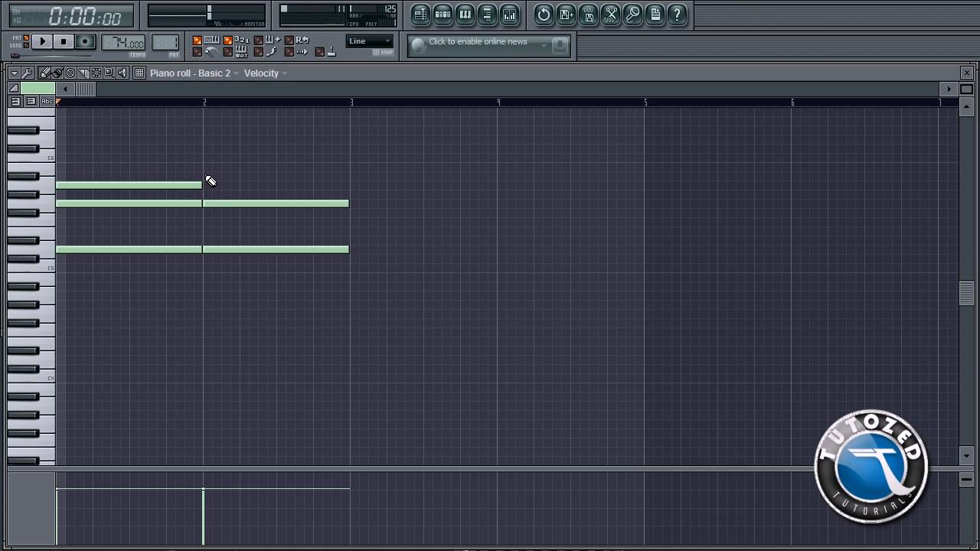Image resolution: width=980 pixels, height=551 pixels.
Task: Click the tempo 74.000 display
Action: pyautogui.click(x=123, y=43)
